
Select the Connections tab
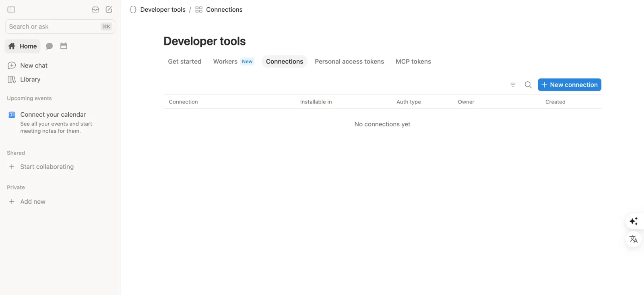pos(285,61)
